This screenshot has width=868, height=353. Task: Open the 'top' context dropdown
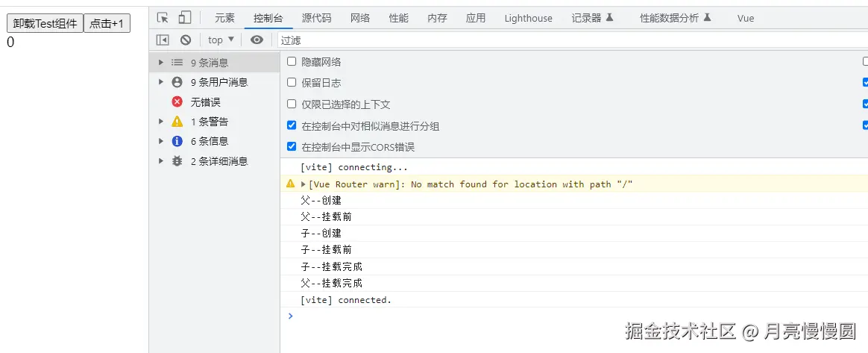click(x=221, y=40)
